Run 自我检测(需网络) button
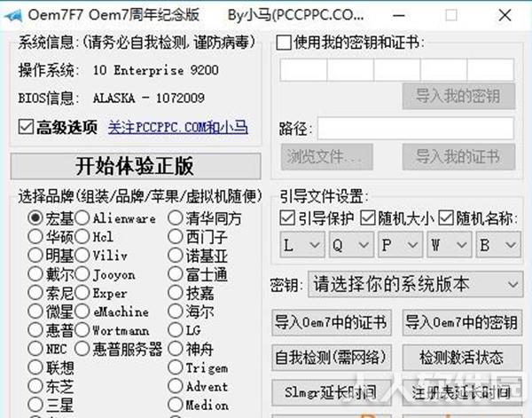This screenshot has height=418, width=532. [332, 358]
